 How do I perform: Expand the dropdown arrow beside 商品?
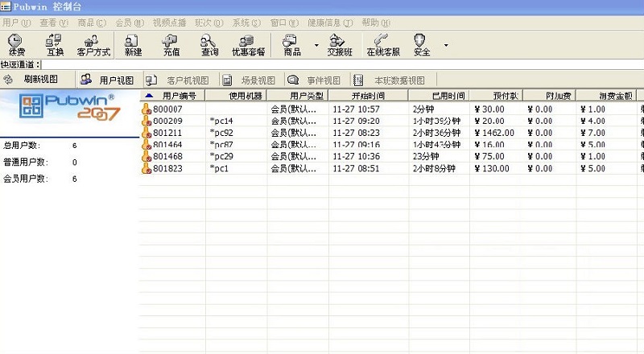click(x=316, y=45)
